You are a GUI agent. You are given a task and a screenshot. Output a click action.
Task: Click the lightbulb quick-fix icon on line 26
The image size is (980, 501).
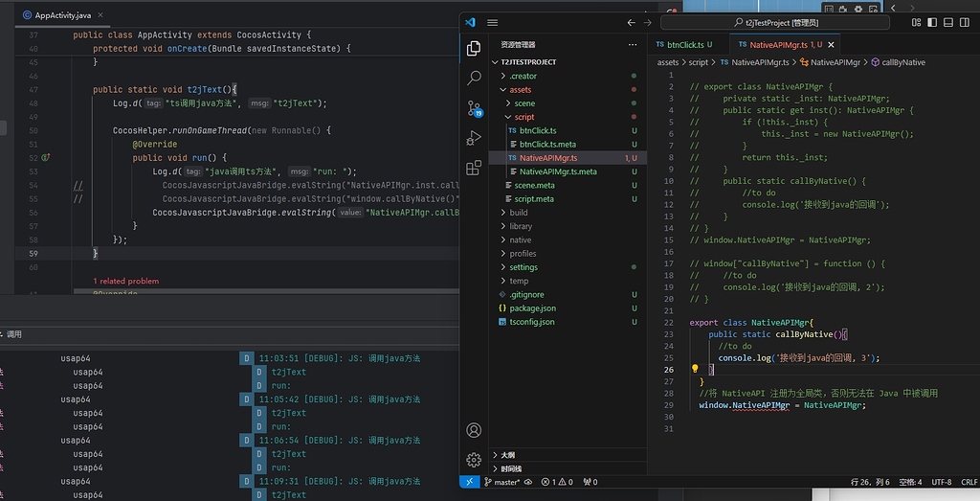pyautogui.click(x=696, y=369)
